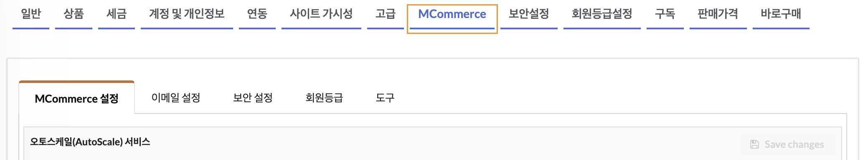This screenshot has width=868, height=160.
Task: Open the 계정 및 개인정보 tab
Action: click(x=187, y=14)
